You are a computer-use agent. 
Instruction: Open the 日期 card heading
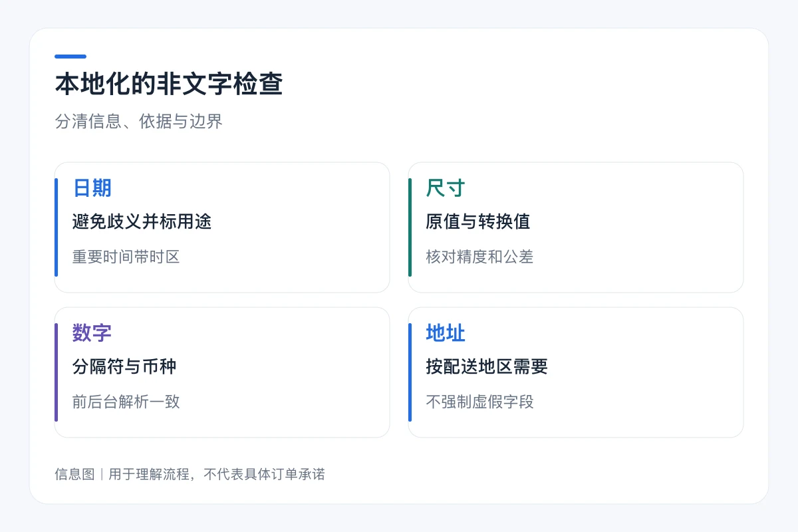[92, 188]
